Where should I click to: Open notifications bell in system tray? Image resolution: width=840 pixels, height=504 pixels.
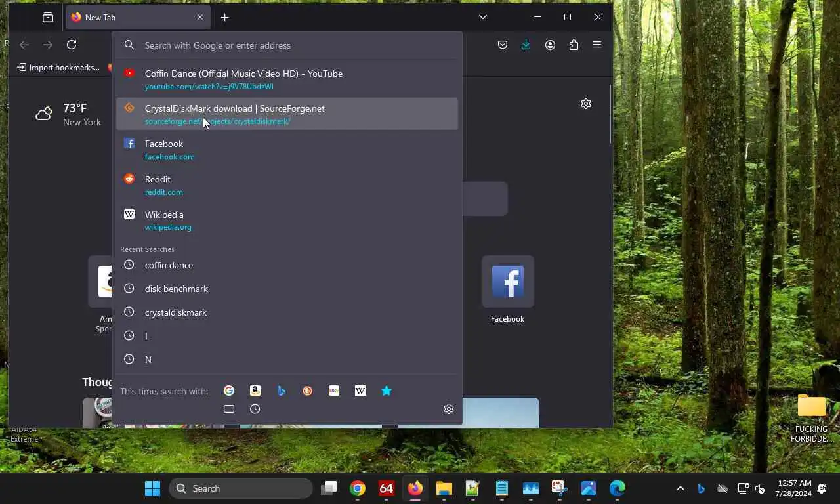tap(822, 488)
